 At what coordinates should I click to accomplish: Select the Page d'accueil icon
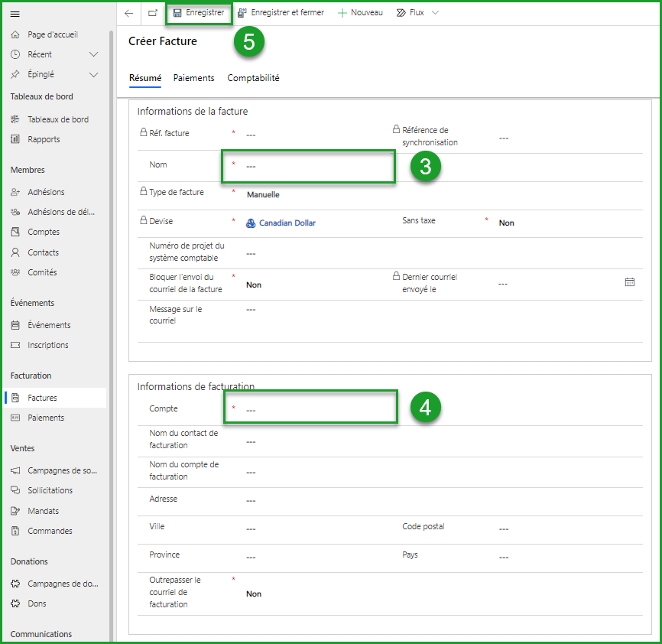15,34
